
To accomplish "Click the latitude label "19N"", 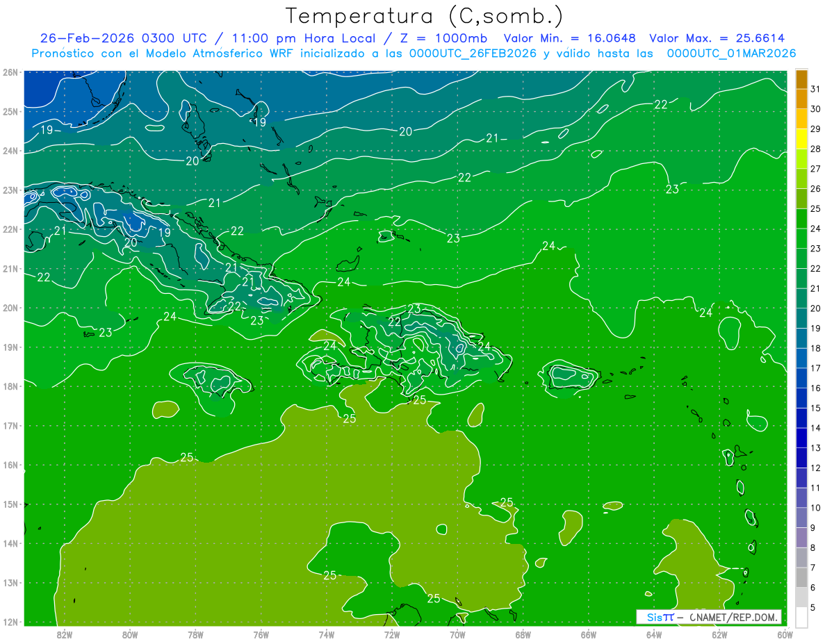I will [10, 347].
